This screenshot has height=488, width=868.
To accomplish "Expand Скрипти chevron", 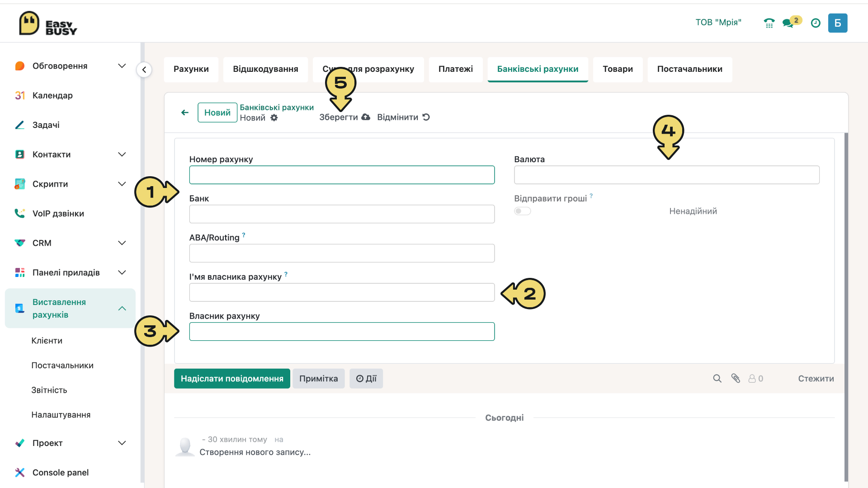I will coord(122,184).
